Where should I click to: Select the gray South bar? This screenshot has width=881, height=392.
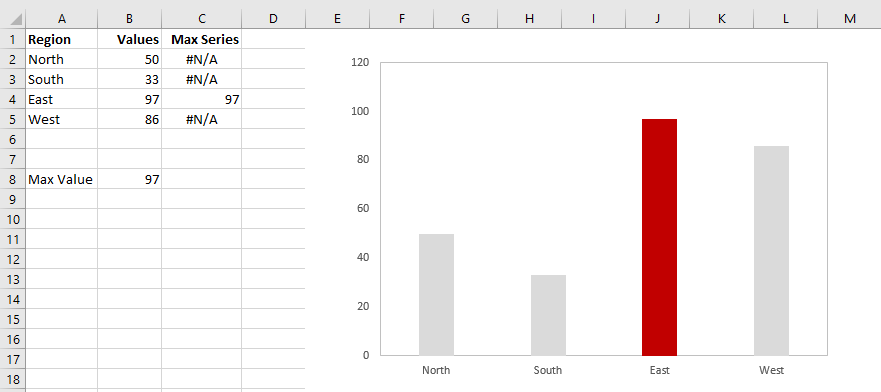click(x=548, y=315)
